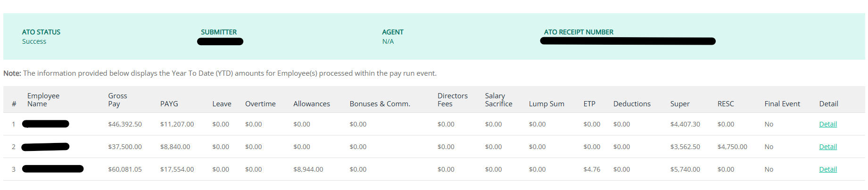Click the ATO Status Success text
This screenshot has width=868, height=190.
point(34,41)
